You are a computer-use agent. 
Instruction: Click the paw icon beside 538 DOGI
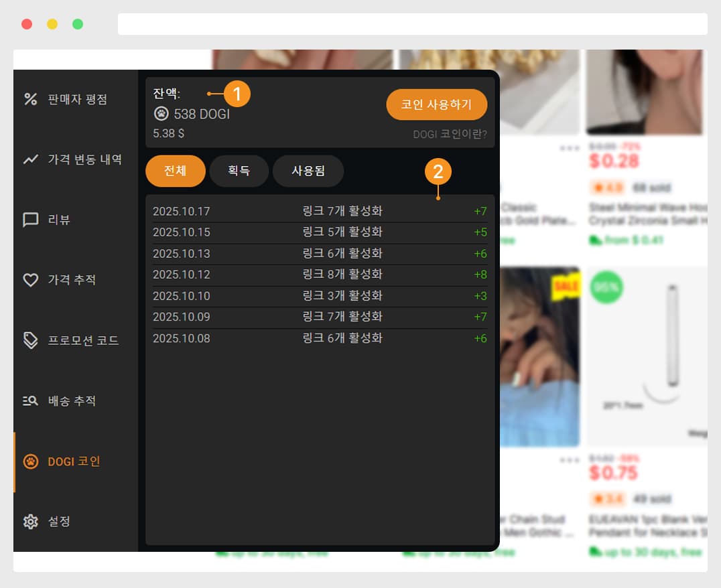click(161, 114)
